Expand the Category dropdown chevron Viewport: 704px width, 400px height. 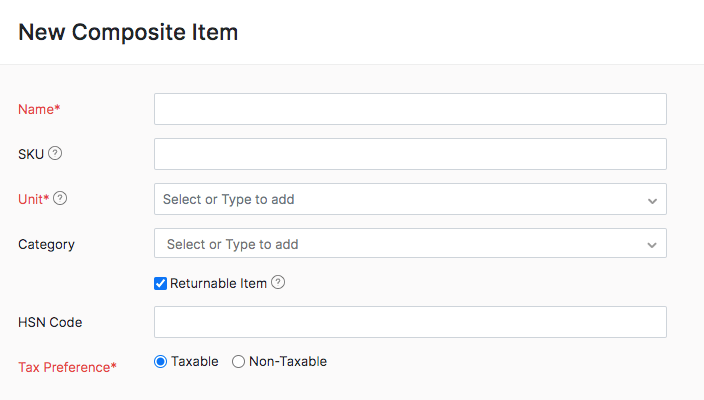[x=652, y=245]
